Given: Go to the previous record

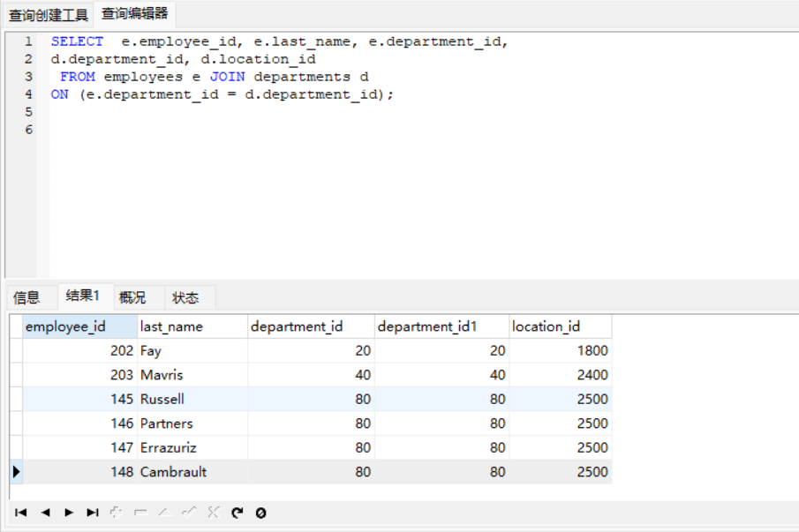Looking at the screenshot, I should point(45,513).
